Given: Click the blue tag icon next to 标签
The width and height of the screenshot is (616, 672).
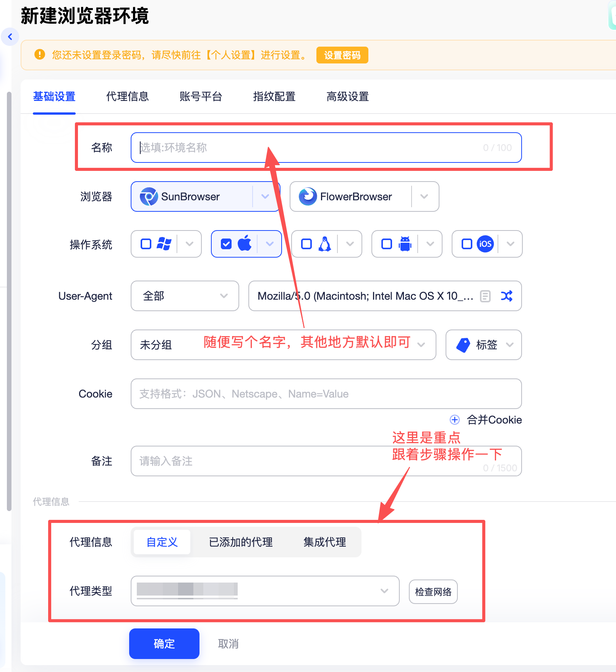Looking at the screenshot, I should pyautogui.click(x=463, y=345).
